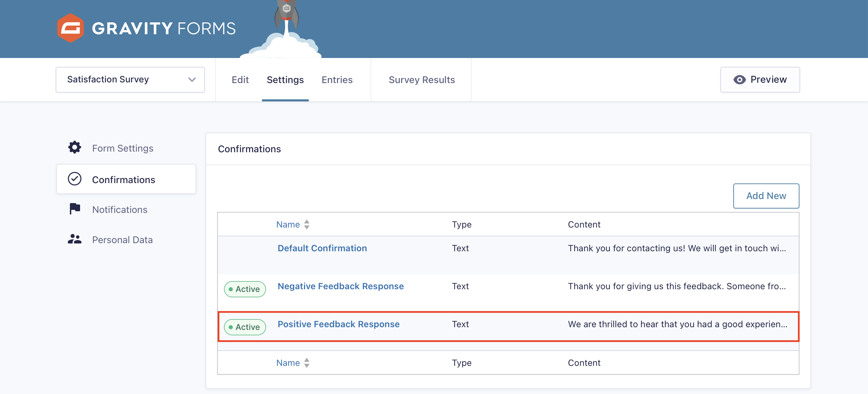The height and width of the screenshot is (394, 868).
Task: Click sort arrows beside bottom Name header
Action: pos(307,363)
